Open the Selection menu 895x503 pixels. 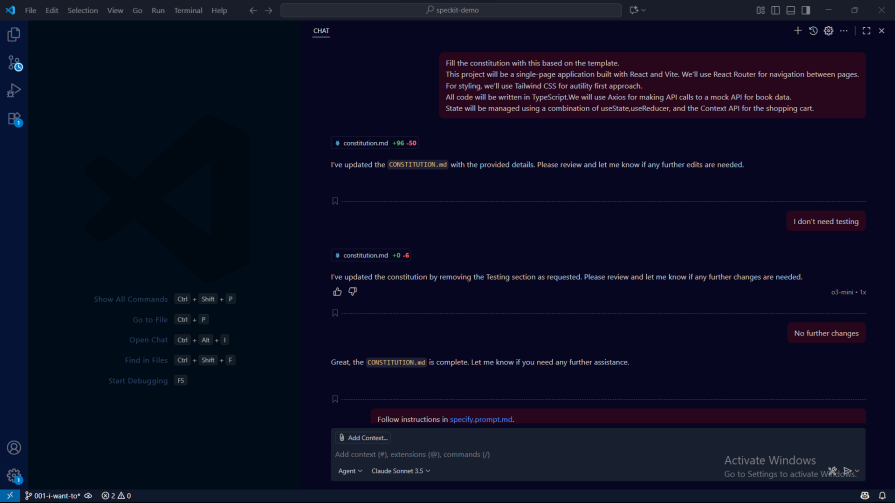(x=83, y=10)
